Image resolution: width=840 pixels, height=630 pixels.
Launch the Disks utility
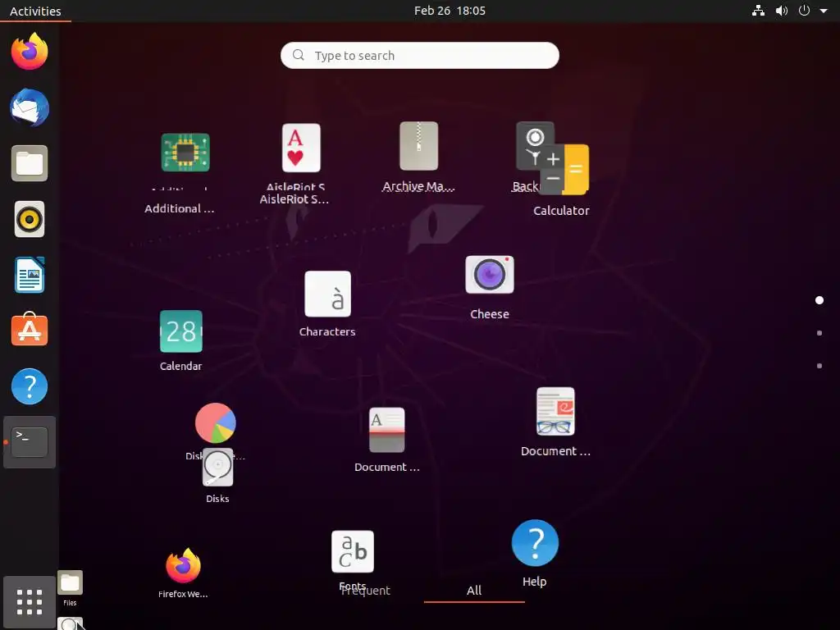[217, 467]
